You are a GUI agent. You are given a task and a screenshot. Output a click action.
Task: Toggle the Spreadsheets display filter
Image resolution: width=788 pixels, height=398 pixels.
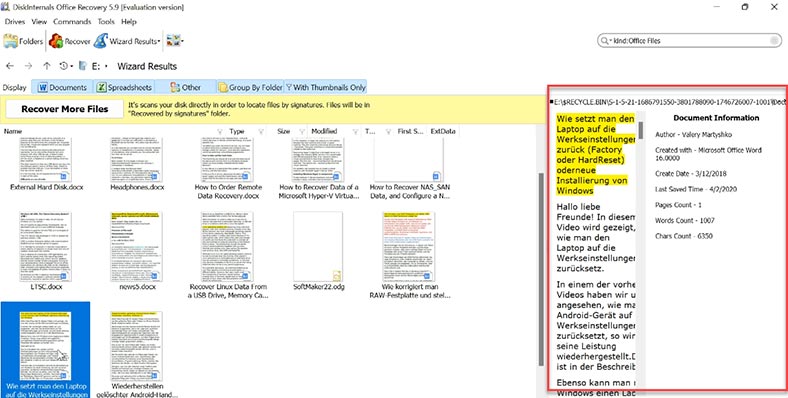coord(124,87)
